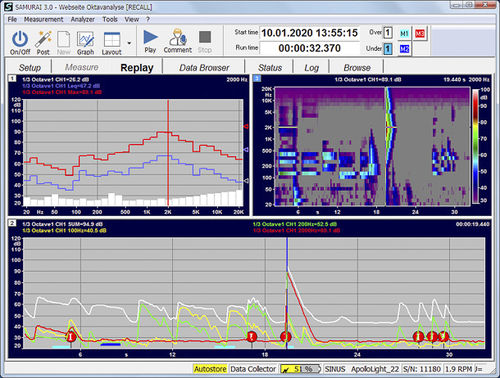Screen dimensions: 500x378
Task: Switch to the Data Browser tab
Action: (204, 67)
